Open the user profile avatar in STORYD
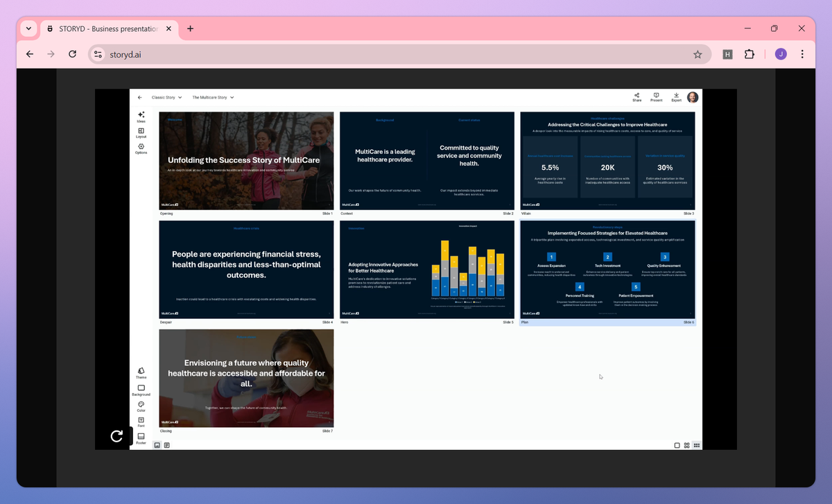This screenshot has height=504, width=832. click(x=693, y=97)
